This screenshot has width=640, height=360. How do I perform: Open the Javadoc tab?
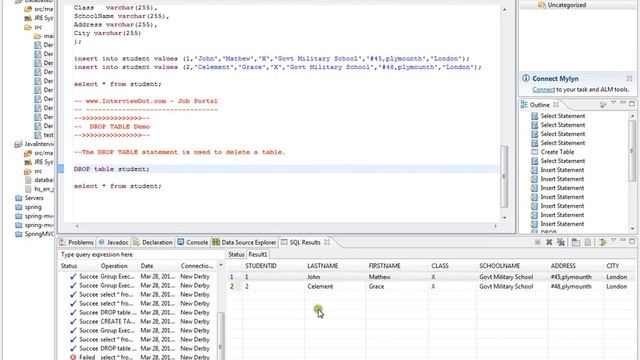pyautogui.click(x=113, y=242)
